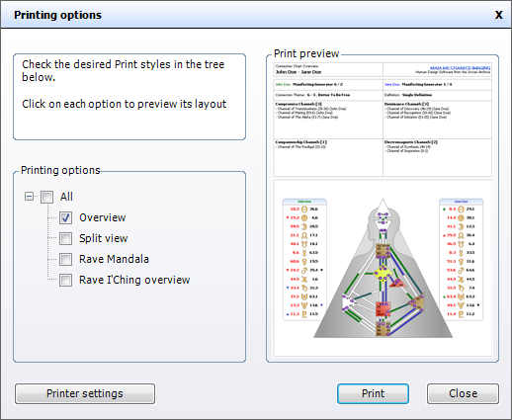Collapse the All tree node
This screenshot has width=512, height=420.
pyautogui.click(x=29, y=197)
